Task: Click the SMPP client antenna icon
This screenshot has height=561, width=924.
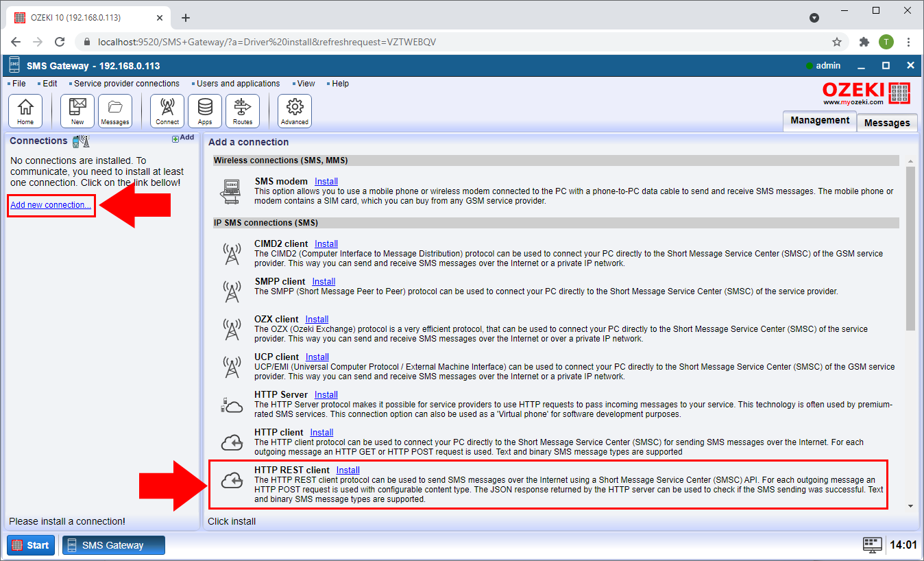Action: click(232, 291)
